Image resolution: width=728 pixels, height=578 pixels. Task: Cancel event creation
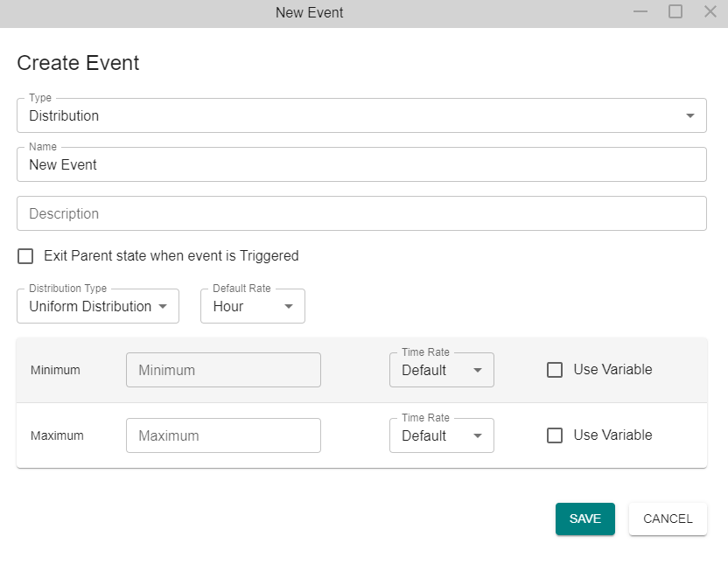click(x=668, y=519)
